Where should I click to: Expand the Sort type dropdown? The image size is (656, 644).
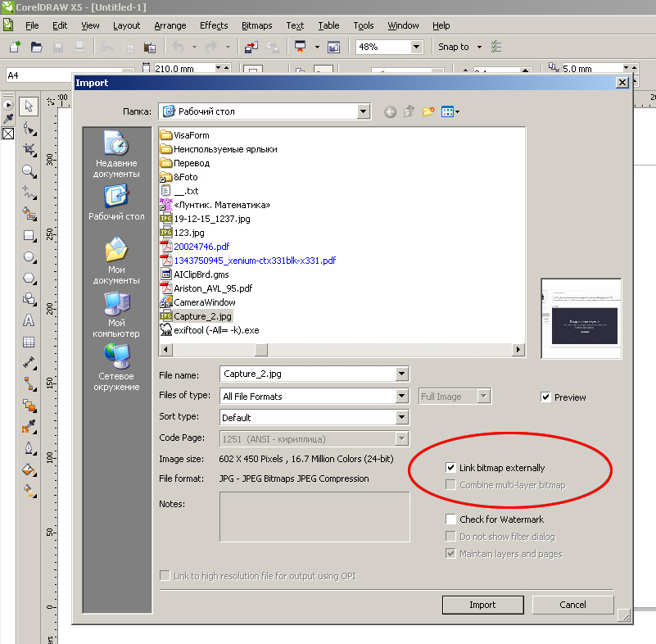point(401,417)
